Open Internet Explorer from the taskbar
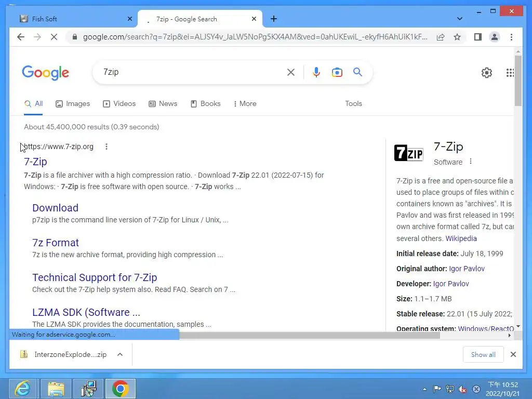The image size is (532, 399). coord(22,389)
